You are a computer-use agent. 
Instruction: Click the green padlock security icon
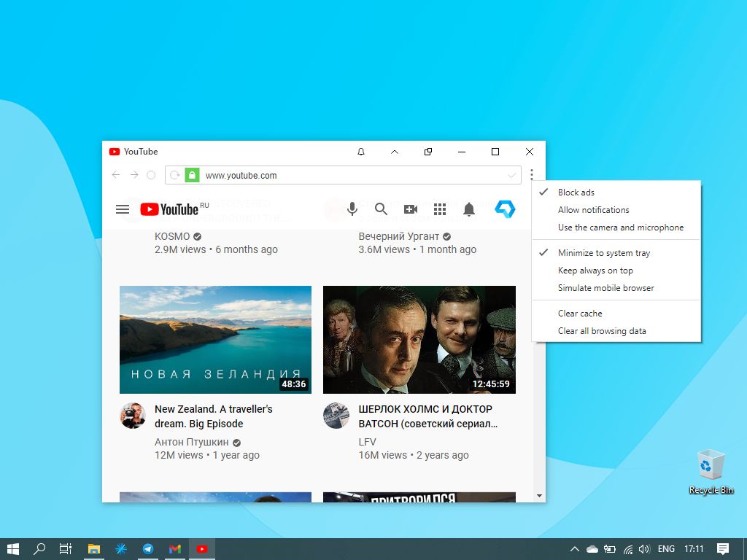[x=192, y=175]
